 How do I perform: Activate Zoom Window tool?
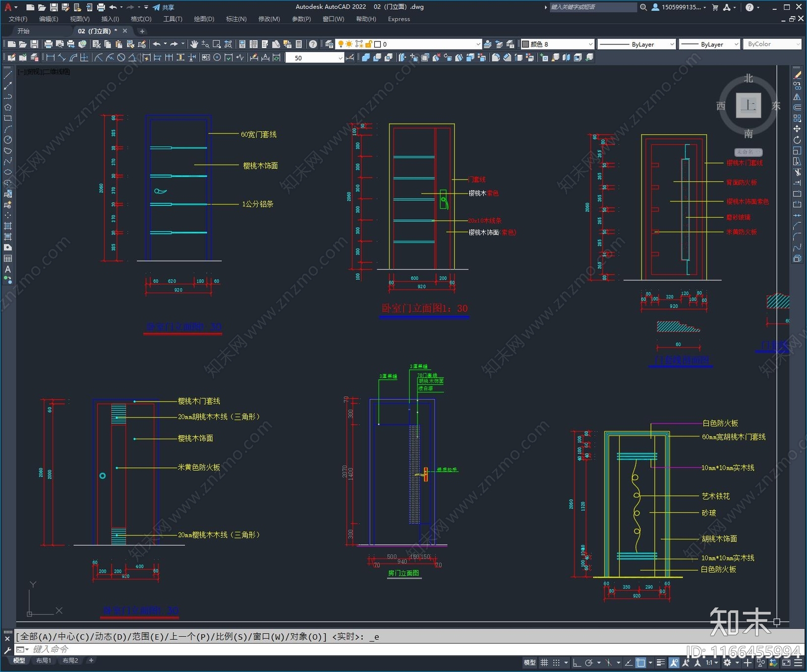click(216, 44)
